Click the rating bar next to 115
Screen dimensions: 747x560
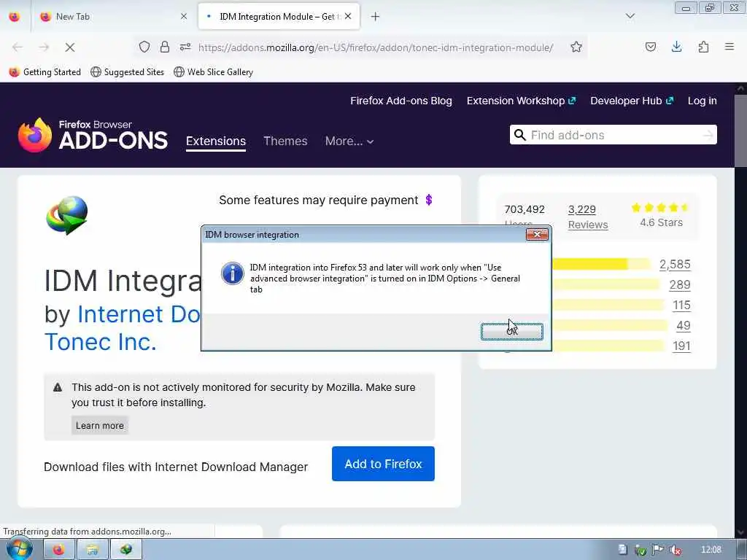(608, 306)
